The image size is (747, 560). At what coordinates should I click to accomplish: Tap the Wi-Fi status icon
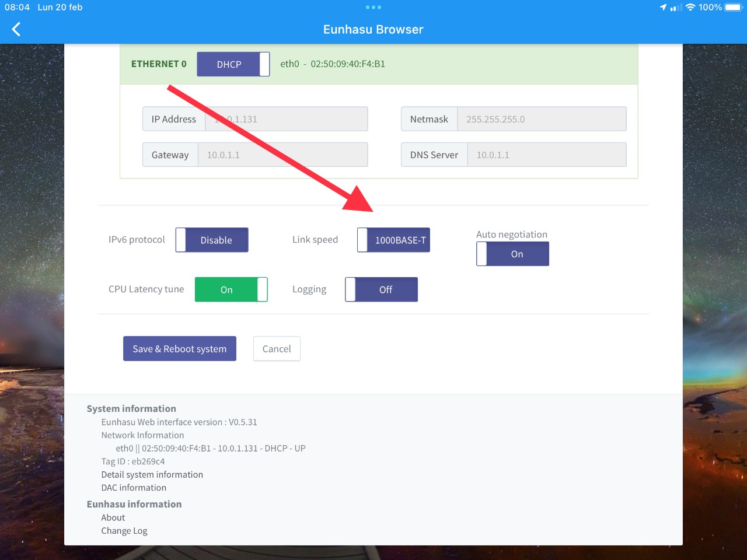pos(690,7)
